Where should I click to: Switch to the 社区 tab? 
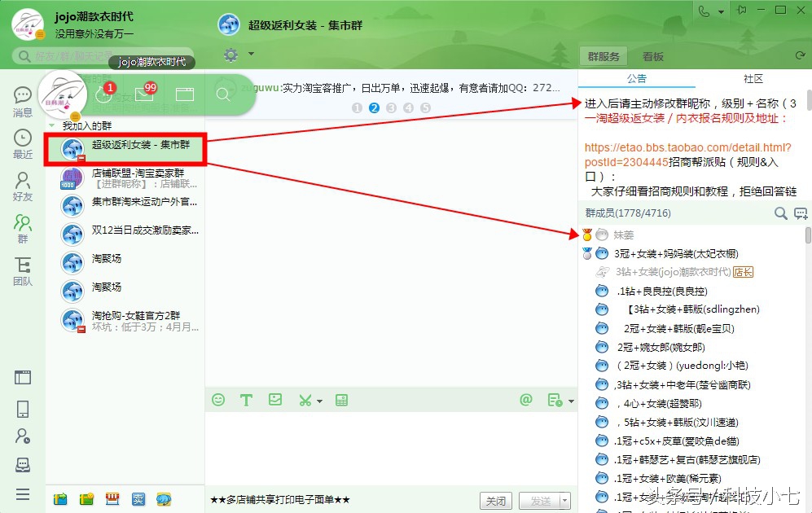[752, 79]
